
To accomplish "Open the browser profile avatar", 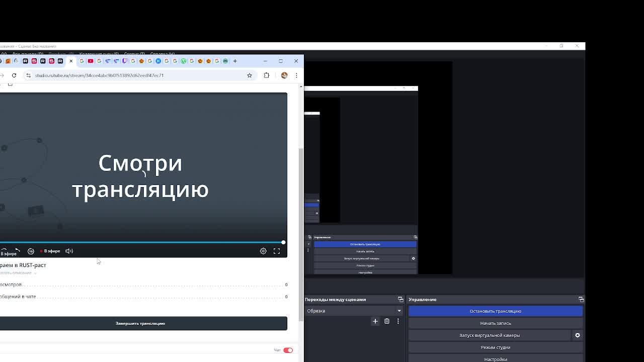I will click(284, 75).
